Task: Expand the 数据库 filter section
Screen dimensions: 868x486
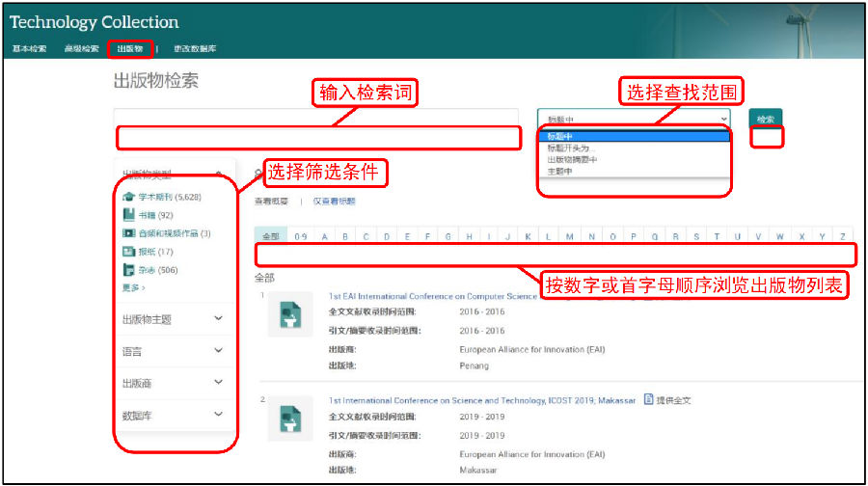Action: click(x=218, y=415)
